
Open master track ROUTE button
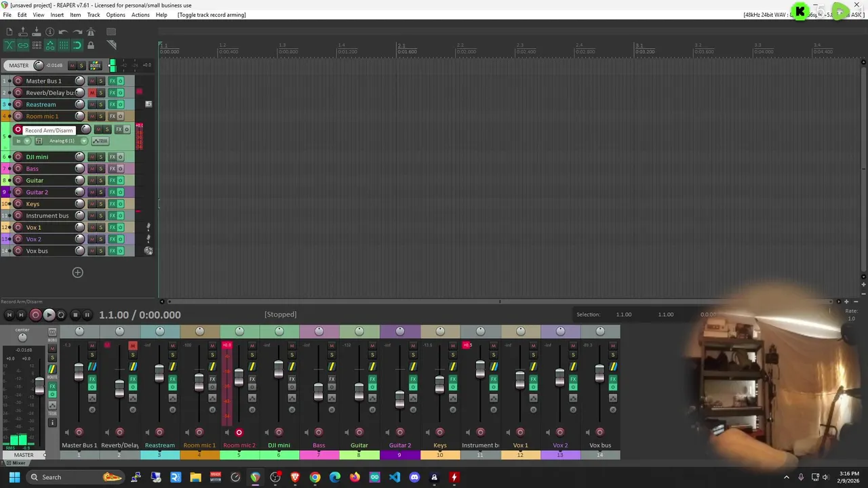96,66
